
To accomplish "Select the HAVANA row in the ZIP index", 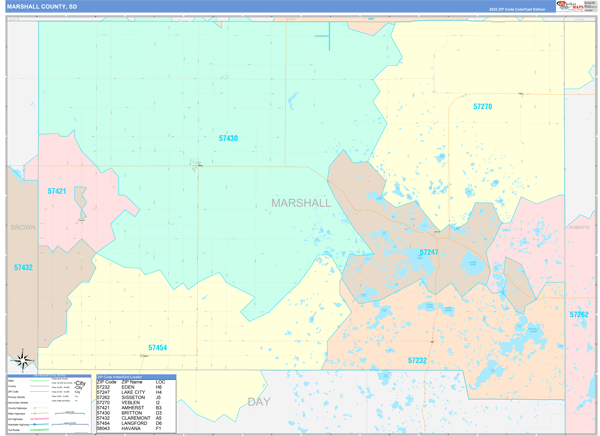I will (135, 428).
